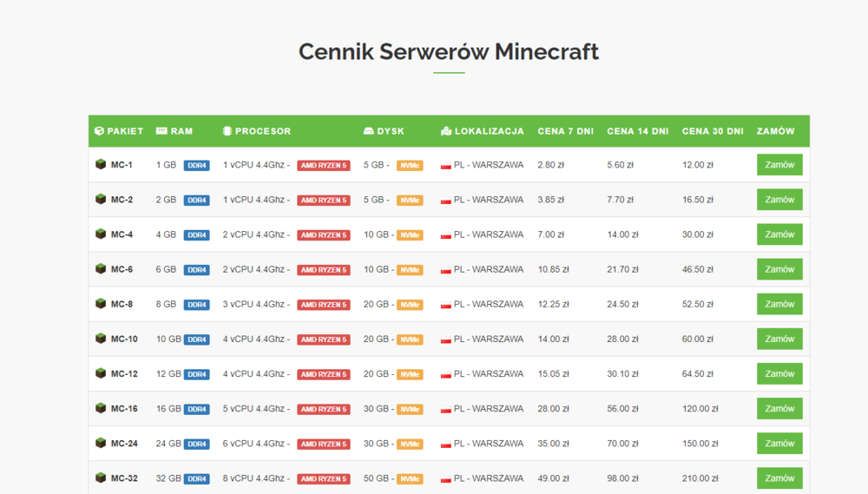Select the 14.00 zł 14-day price for MC-4

pyautogui.click(x=622, y=234)
